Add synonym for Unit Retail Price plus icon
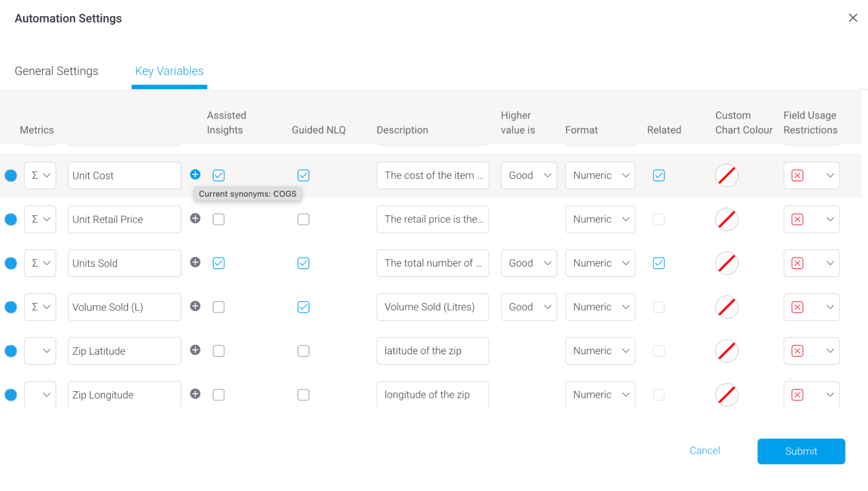 [x=195, y=218]
